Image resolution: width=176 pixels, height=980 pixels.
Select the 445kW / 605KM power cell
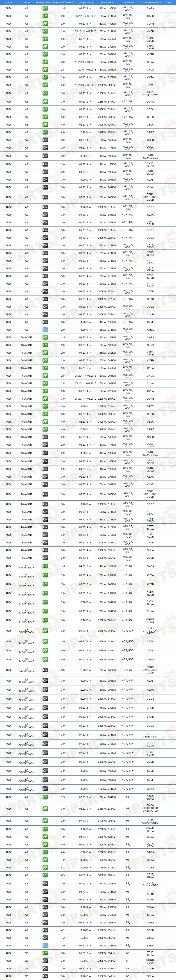tap(107, 860)
